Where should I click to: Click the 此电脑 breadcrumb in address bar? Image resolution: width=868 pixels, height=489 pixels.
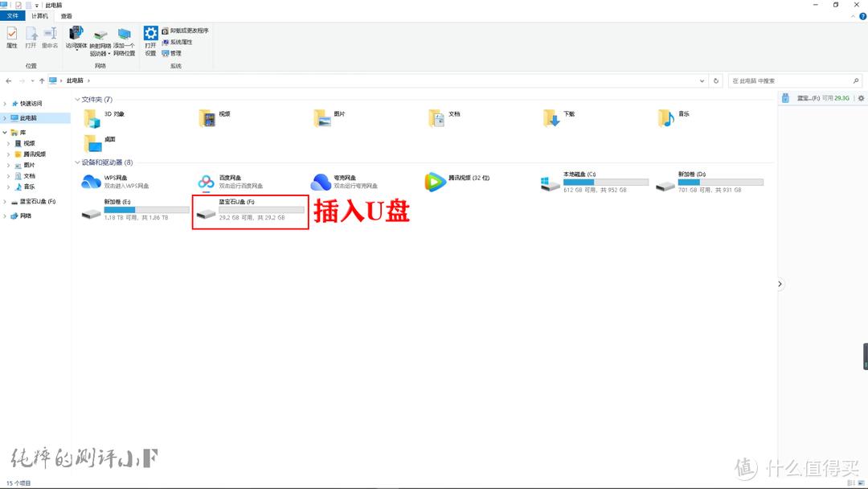point(75,81)
